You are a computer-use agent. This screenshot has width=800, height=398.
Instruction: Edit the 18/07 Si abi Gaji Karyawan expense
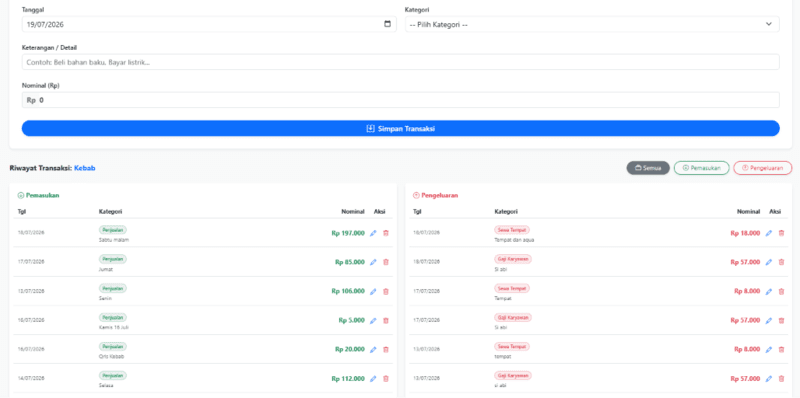(x=769, y=262)
